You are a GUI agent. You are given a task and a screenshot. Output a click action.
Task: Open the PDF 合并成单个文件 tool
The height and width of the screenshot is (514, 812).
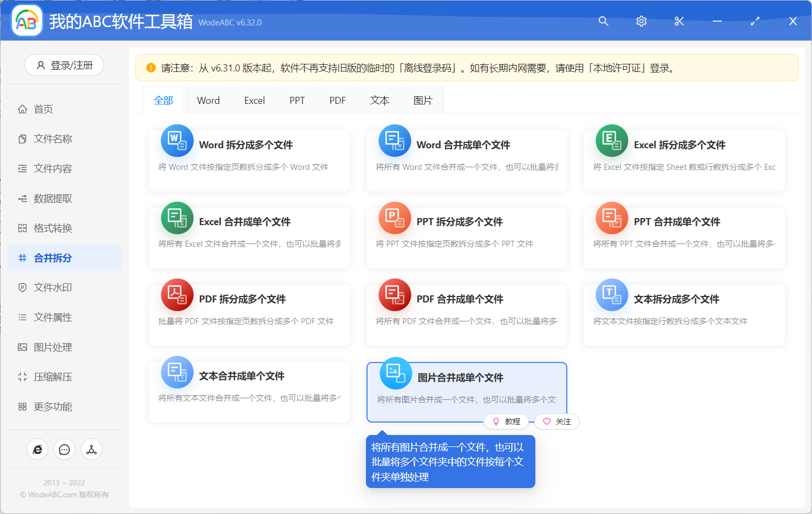click(x=467, y=298)
